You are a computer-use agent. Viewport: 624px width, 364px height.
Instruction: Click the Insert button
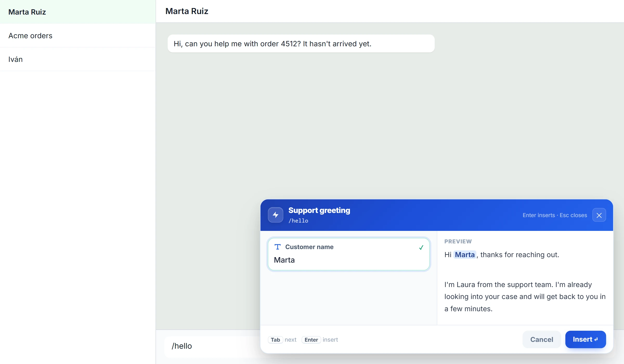[586, 339]
